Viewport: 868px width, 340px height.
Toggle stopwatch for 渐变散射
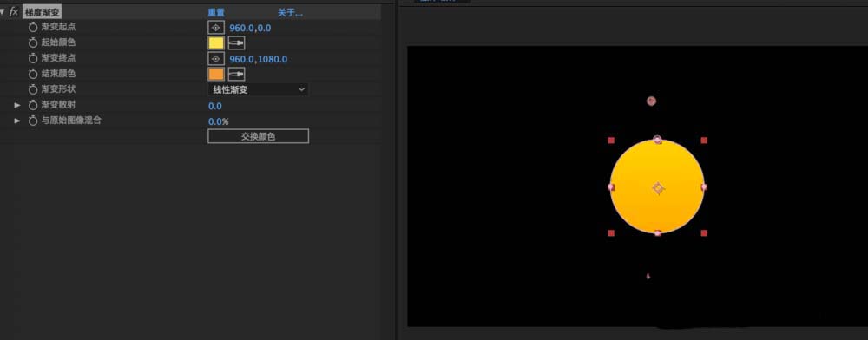33,105
